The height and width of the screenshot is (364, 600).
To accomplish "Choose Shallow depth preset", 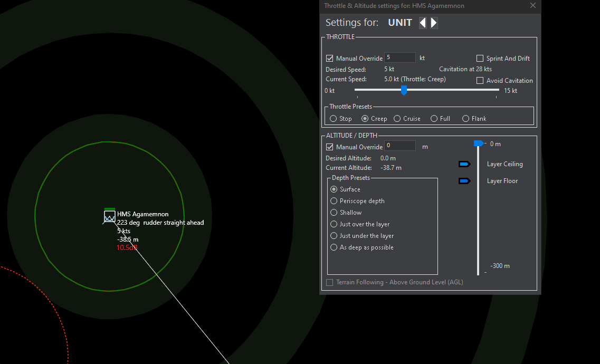I will (334, 213).
